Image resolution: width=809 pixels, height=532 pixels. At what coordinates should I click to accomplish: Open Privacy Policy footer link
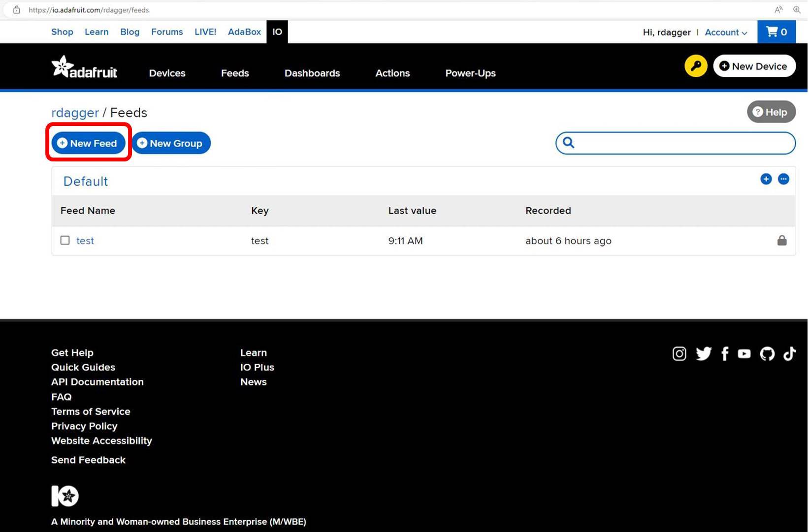point(85,427)
